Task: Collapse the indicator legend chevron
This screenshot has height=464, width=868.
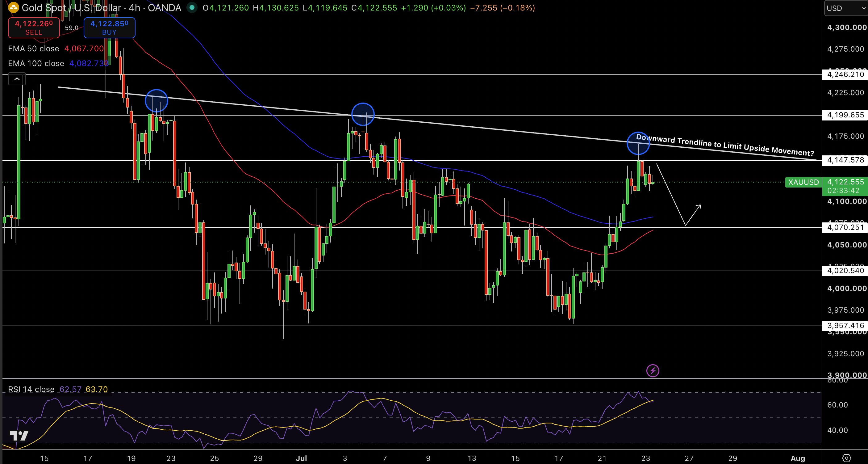Action: pyautogui.click(x=17, y=79)
